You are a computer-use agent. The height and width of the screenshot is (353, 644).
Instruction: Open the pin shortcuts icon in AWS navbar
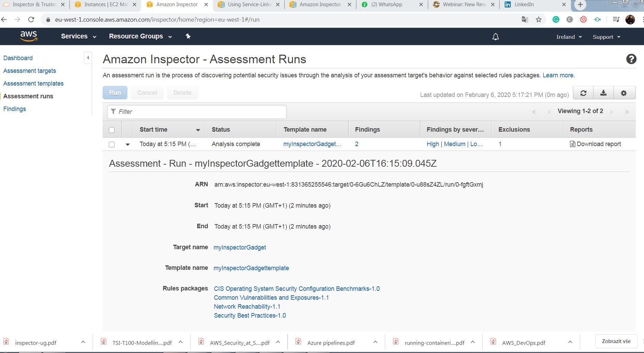coord(188,36)
